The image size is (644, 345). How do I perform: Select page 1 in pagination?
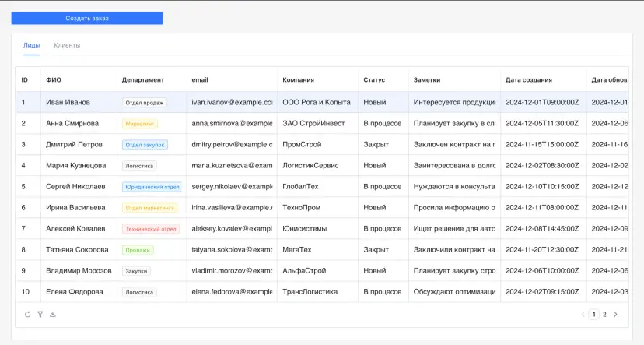pos(593,315)
